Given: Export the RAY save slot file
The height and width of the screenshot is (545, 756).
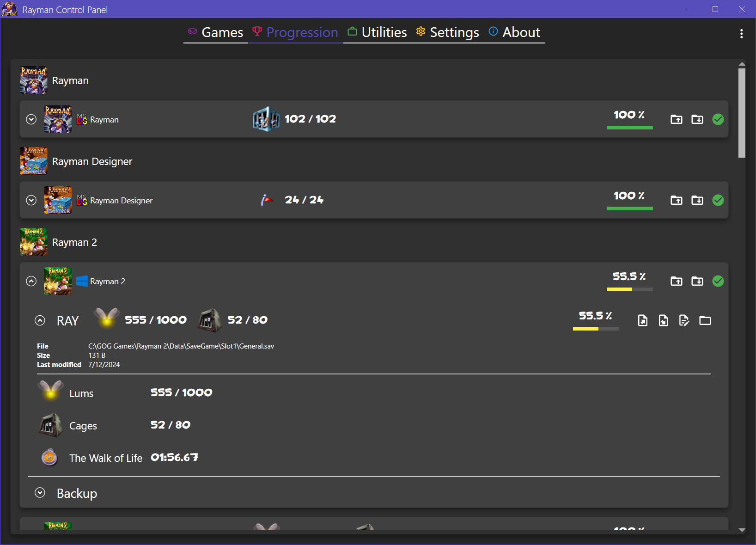Looking at the screenshot, I should click(643, 320).
